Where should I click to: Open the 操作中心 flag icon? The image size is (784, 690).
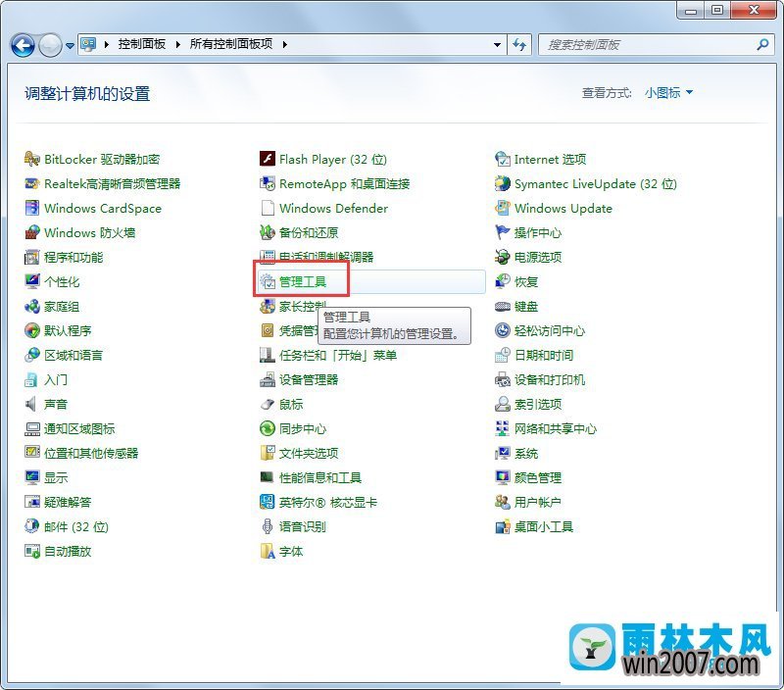click(503, 232)
